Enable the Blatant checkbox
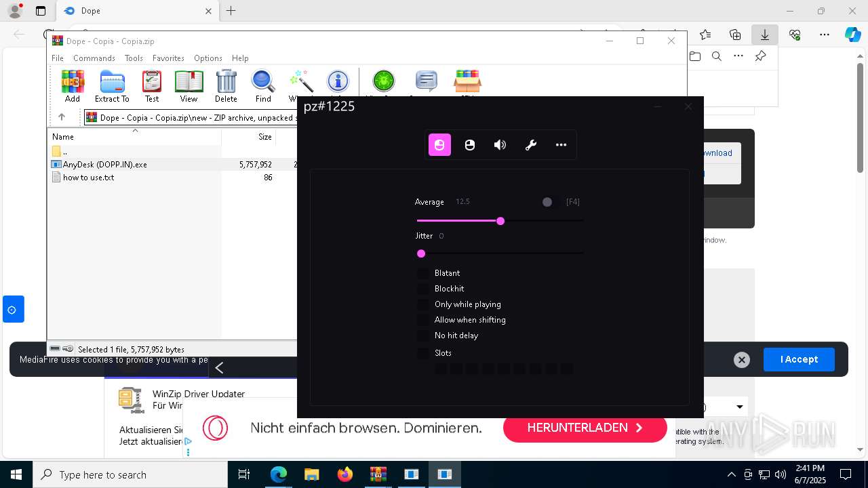 423,273
